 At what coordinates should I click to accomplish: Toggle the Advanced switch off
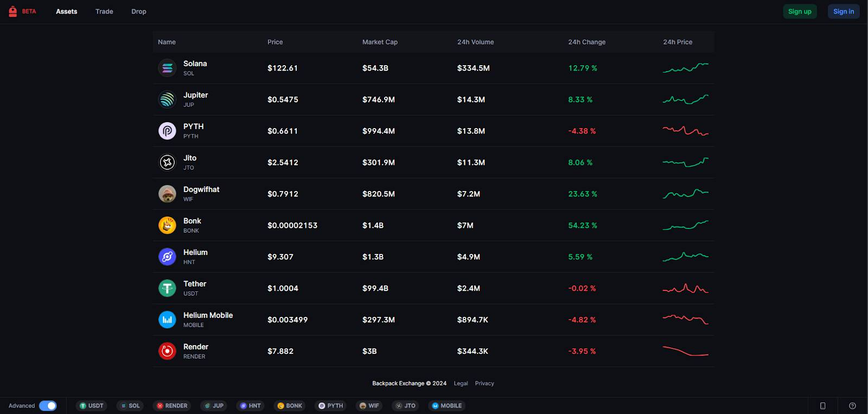[48, 406]
